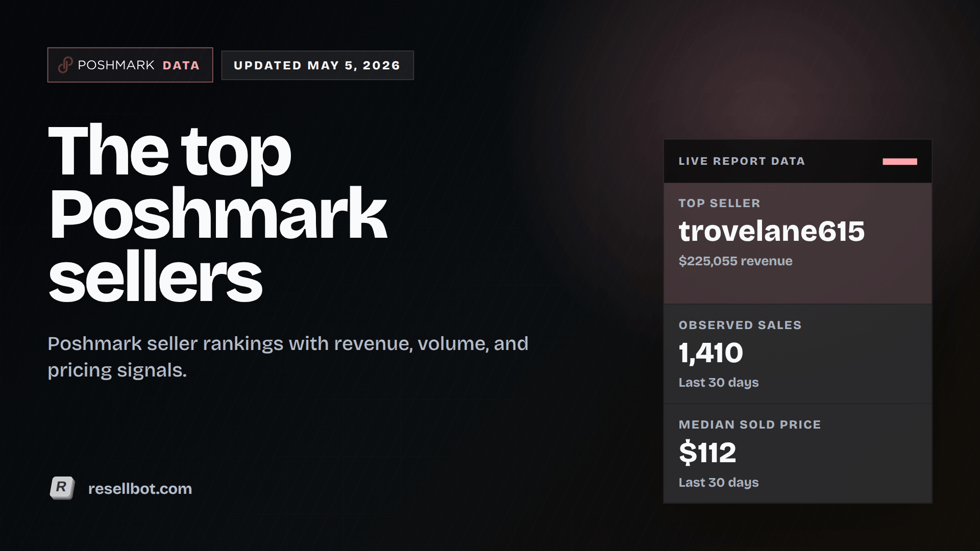Image resolution: width=980 pixels, height=551 pixels.
Task: Click Last 30 days under median sold price
Action: [x=719, y=483]
